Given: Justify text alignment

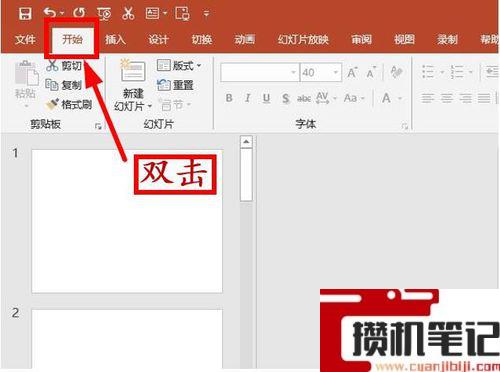Looking at the screenshot, I should pos(484,98).
